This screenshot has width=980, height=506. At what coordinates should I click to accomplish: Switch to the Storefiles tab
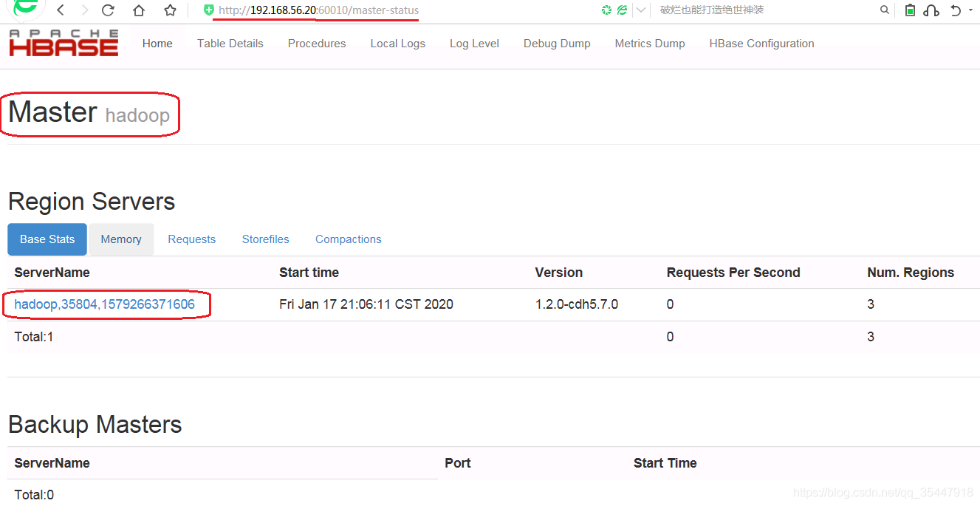coord(266,239)
